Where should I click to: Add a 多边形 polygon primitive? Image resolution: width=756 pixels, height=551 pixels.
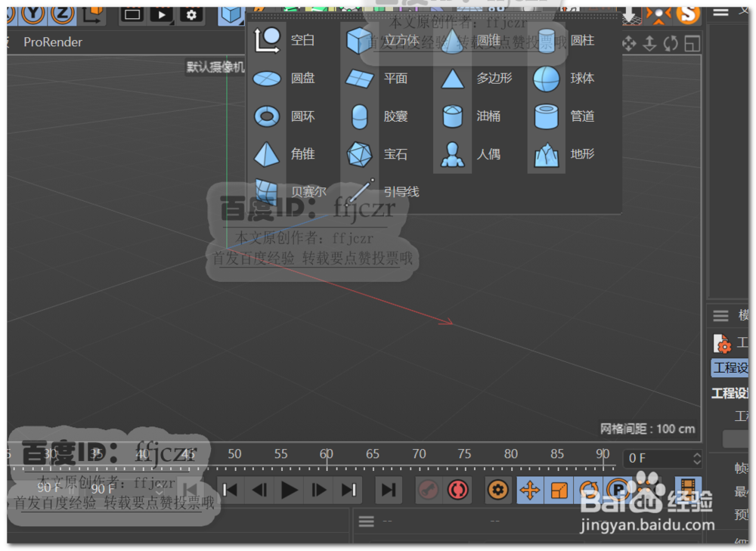[x=452, y=79]
